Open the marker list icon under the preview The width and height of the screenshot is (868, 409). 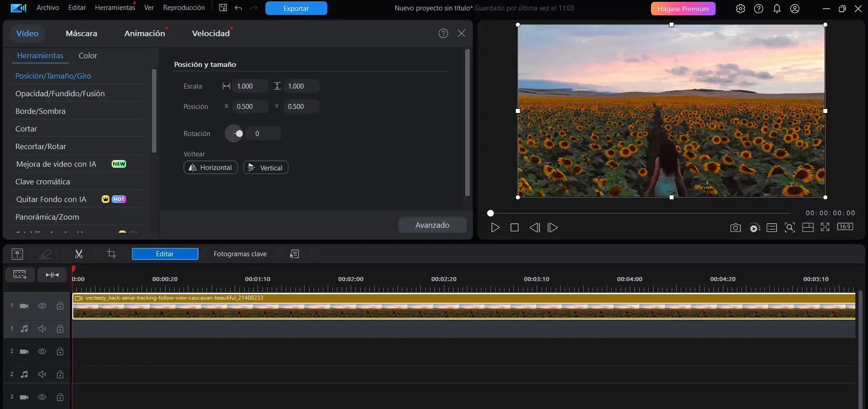(772, 227)
